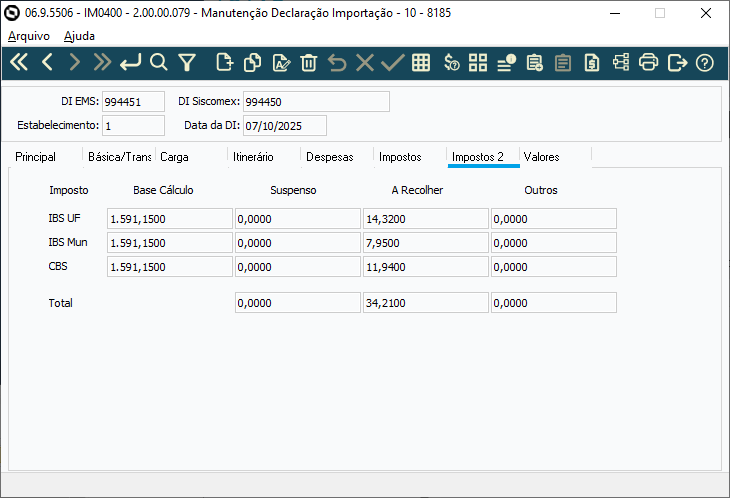This screenshot has width=730, height=498.
Task: Click the copy record icon
Action: pos(253,62)
